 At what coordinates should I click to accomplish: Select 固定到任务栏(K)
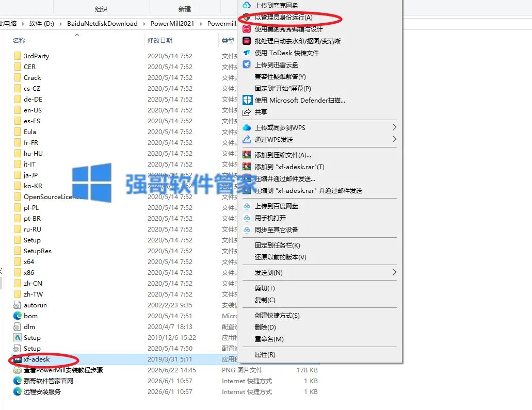(278, 245)
